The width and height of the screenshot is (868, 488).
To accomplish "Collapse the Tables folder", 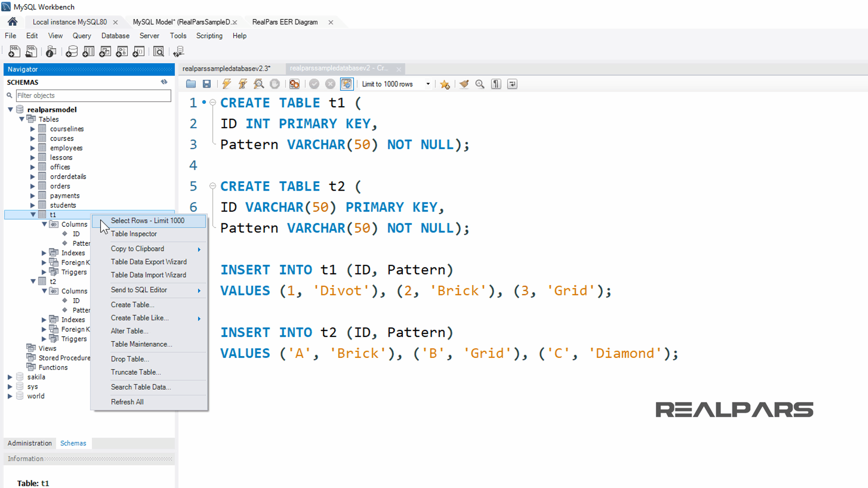I will (x=21, y=119).
